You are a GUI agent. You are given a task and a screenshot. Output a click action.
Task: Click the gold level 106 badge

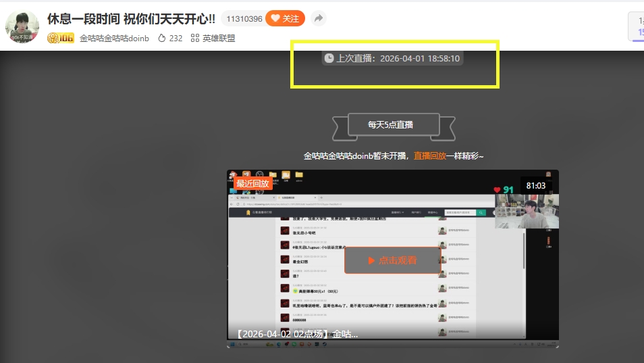click(x=61, y=39)
